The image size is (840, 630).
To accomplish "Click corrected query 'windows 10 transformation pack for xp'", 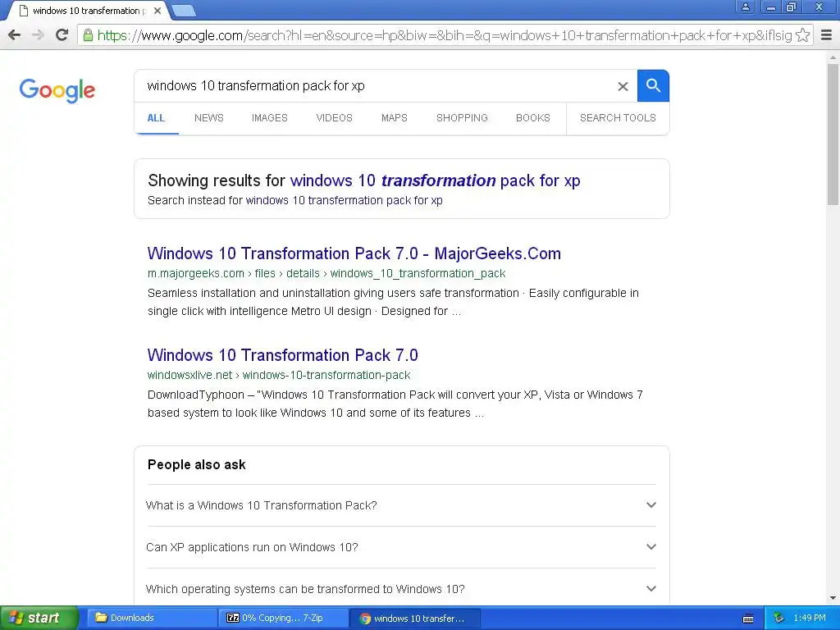I will tap(435, 180).
